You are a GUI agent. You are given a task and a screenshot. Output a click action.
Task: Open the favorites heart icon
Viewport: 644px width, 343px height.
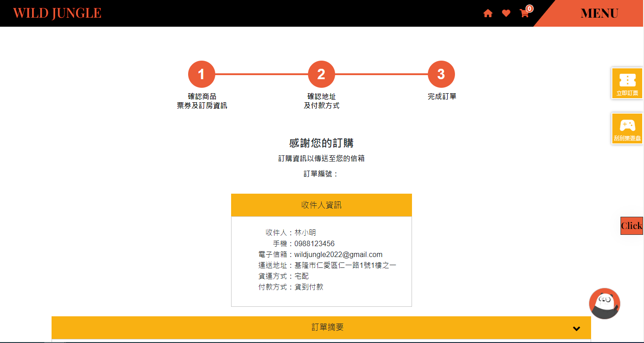tap(506, 14)
